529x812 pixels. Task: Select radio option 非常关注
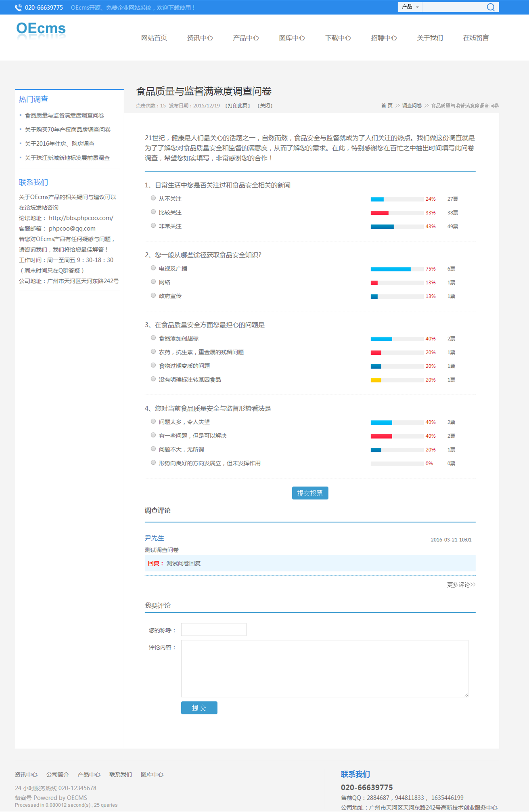(153, 225)
